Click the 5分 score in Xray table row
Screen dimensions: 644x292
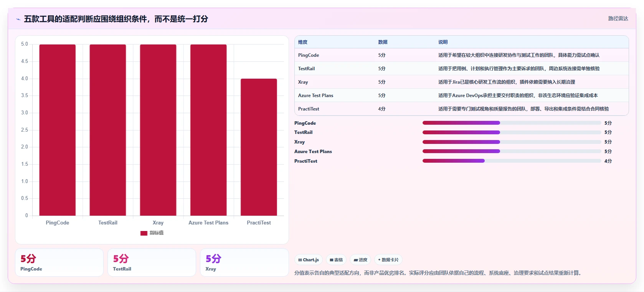[x=381, y=82]
